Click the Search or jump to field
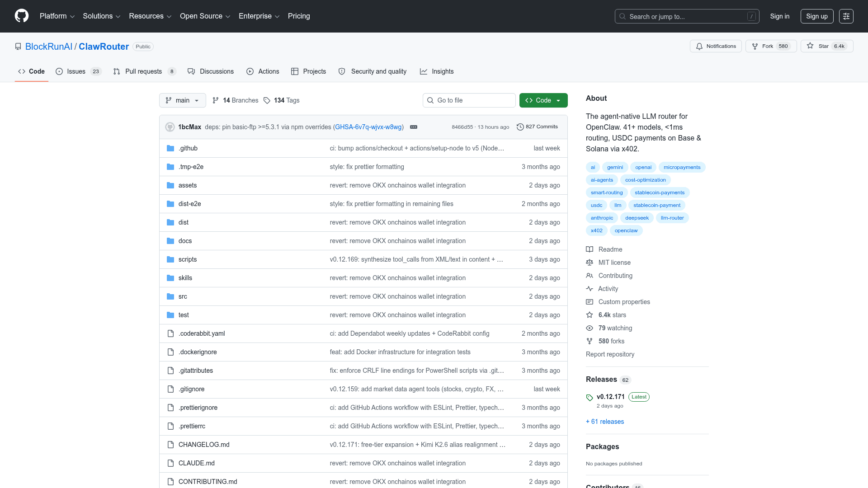Screen dimensions: 868x488 (687, 16)
